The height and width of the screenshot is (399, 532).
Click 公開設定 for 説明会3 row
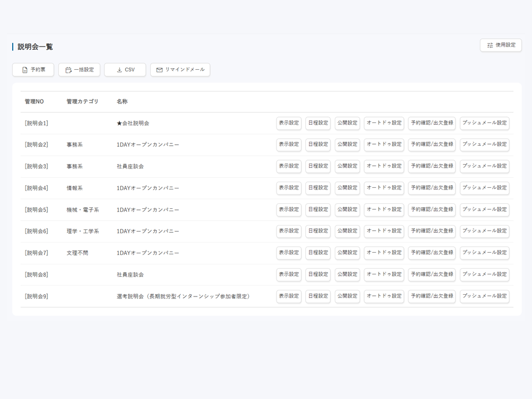[x=347, y=166]
